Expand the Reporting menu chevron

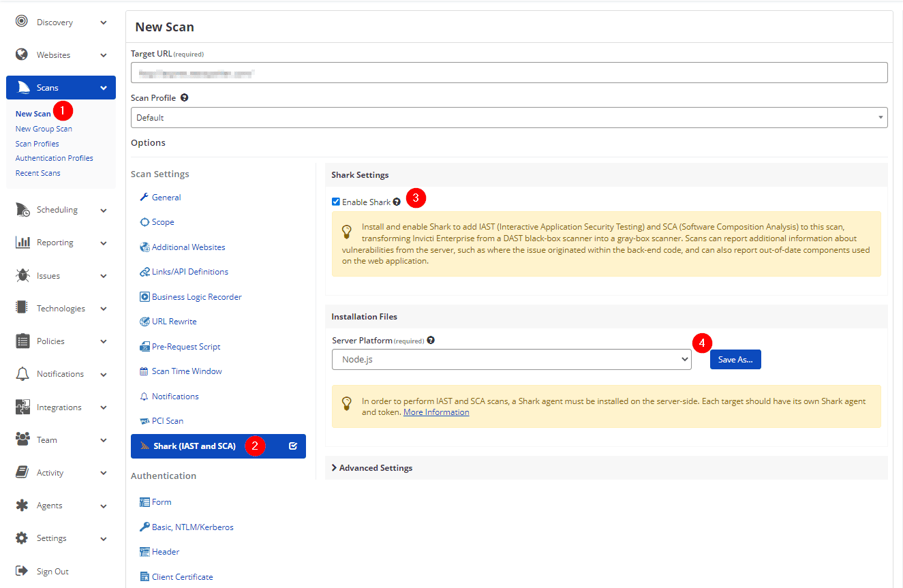coord(104,243)
